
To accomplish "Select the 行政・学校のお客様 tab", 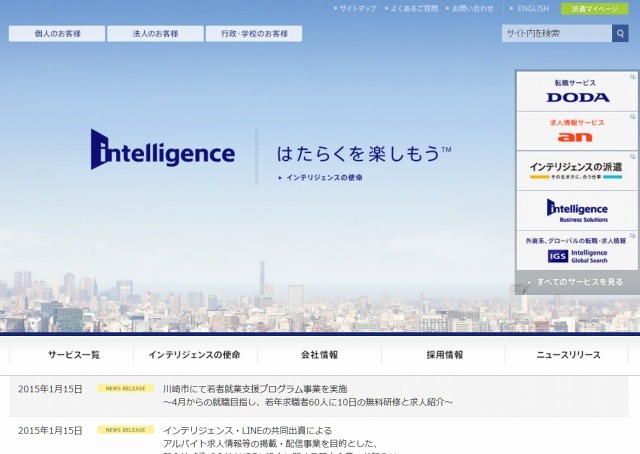I will coord(254,33).
